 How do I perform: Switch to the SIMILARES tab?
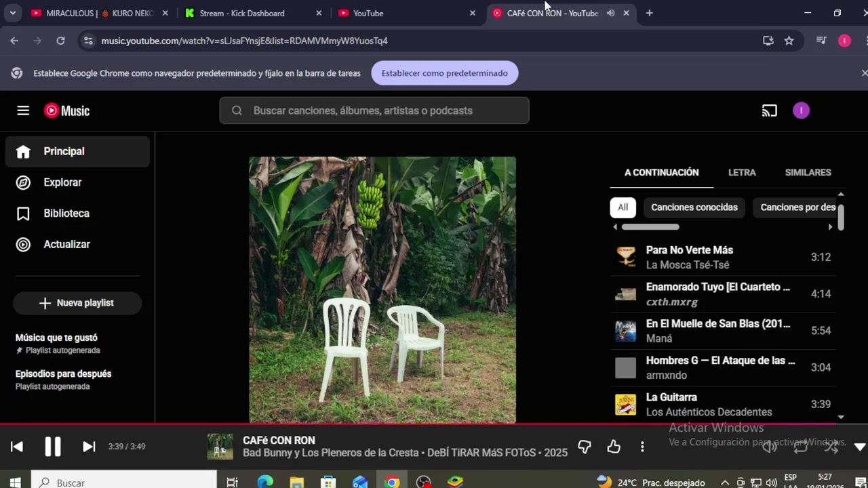(808, 172)
